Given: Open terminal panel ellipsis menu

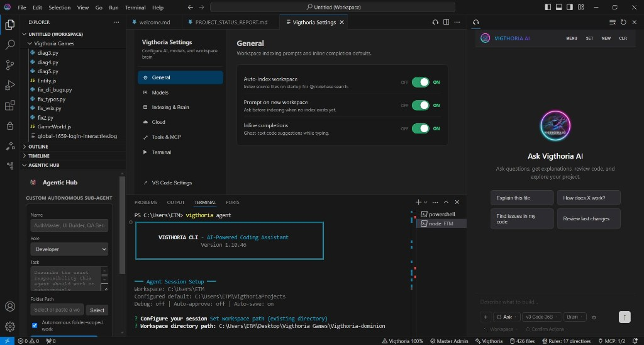Looking at the screenshot, I should 435,202.
